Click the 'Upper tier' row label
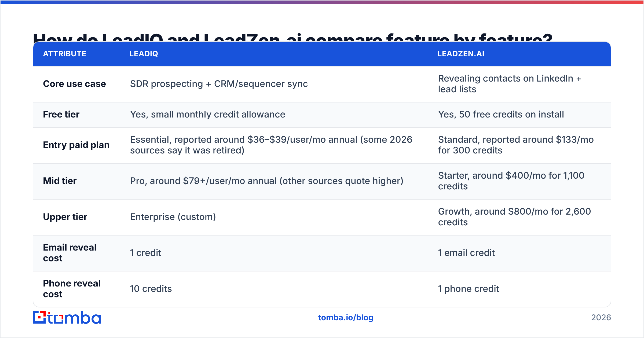Viewport: 644px width, 338px height. tap(65, 217)
